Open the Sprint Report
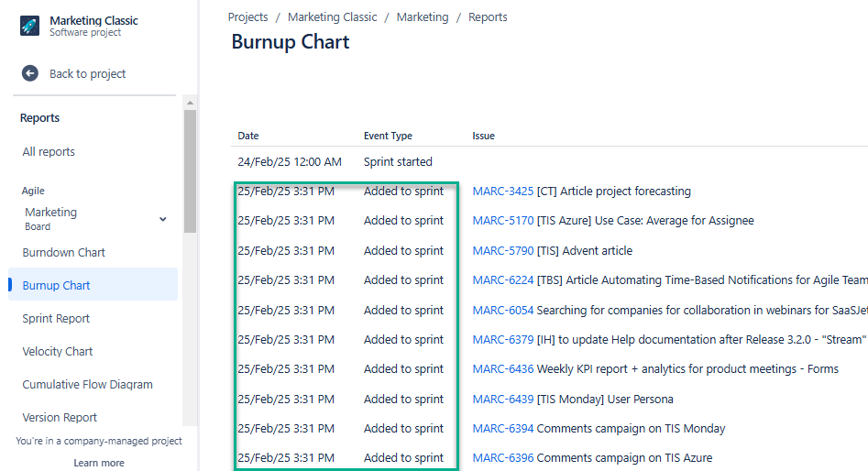Viewport: 868px width, 471px height. click(56, 318)
